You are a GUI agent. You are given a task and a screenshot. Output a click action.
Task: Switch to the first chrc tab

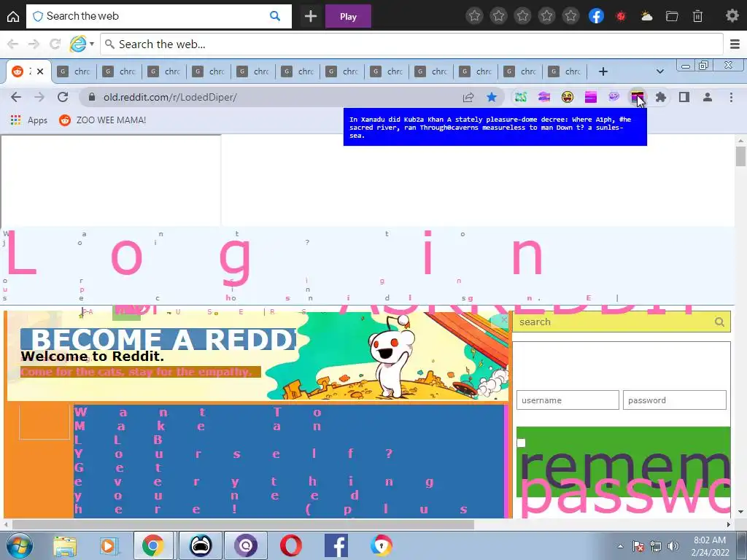coord(74,71)
